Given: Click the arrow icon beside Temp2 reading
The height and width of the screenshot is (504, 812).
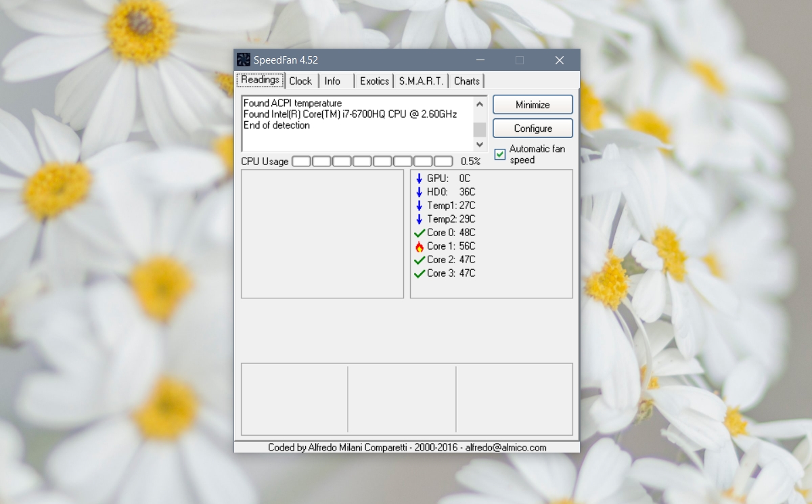Looking at the screenshot, I should coord(419,219).
